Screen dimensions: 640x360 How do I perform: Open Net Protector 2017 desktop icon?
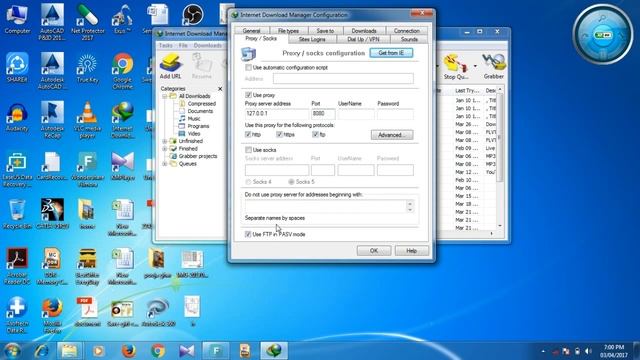pos(87,22)
